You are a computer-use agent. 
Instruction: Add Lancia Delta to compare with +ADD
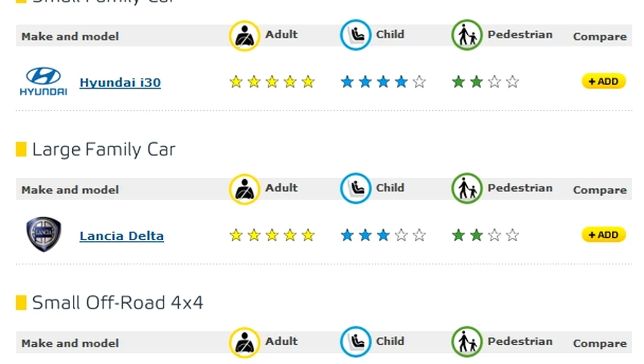[603, 235]
